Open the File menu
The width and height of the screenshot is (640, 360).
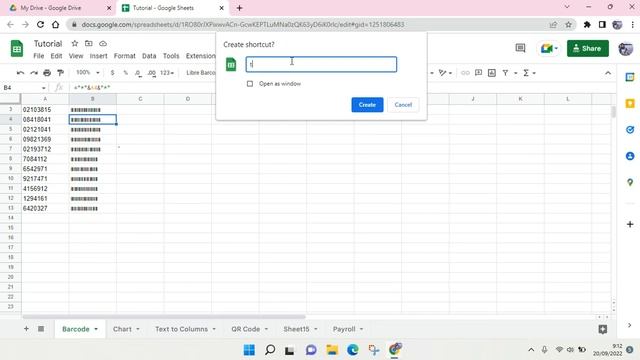pos(39,56)
